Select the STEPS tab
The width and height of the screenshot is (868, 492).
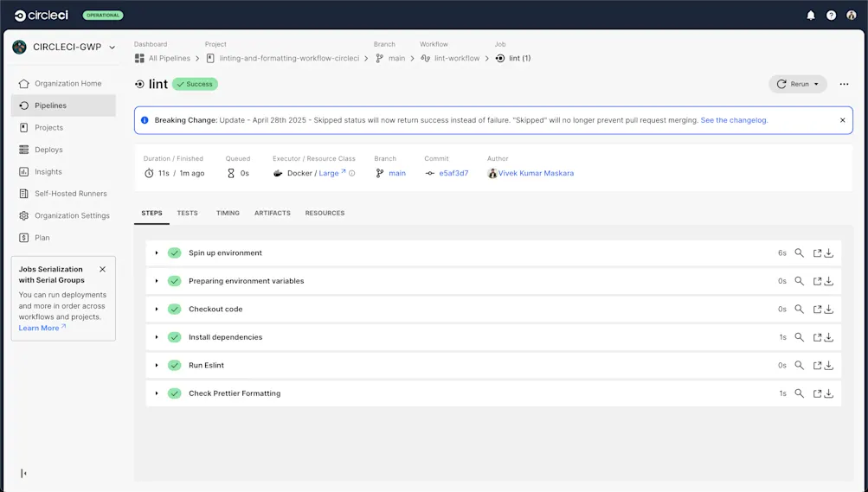[x=151, y=213]
